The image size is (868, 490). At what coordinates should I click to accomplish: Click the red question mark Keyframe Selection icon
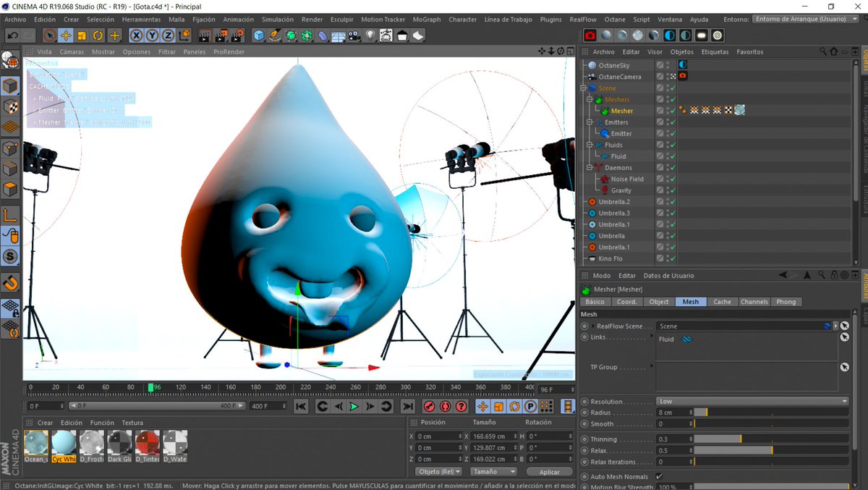click(461, 407)
